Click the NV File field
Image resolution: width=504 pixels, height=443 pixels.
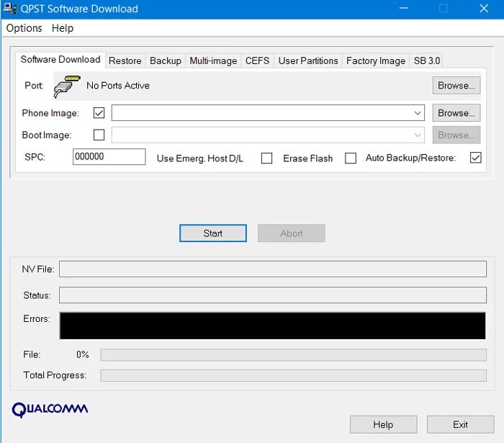[273, 269]
